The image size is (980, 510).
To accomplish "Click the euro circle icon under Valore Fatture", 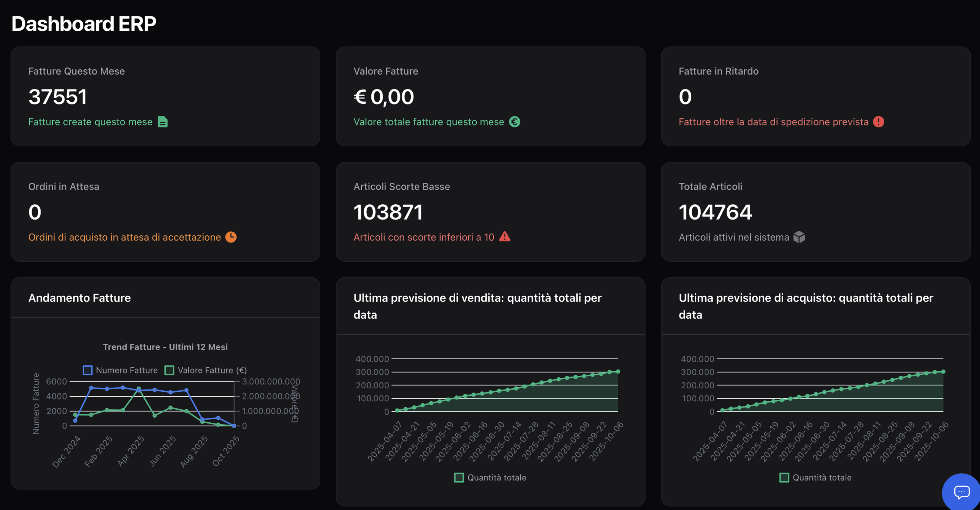I will 514,122.
